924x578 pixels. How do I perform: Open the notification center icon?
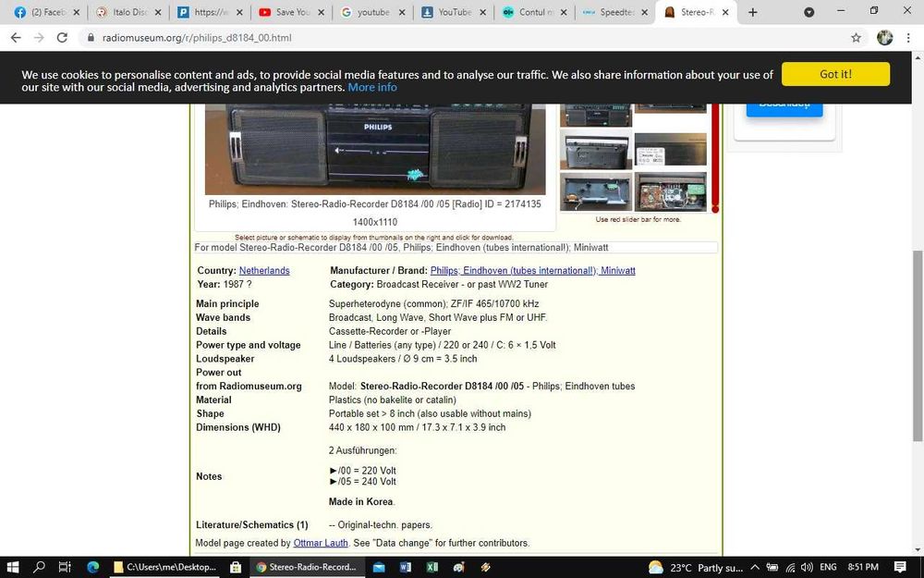[x=900, y=568]
